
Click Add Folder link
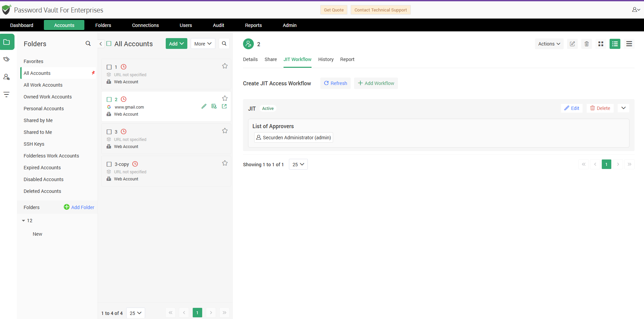pyautogui.click(x=83, y=207)
